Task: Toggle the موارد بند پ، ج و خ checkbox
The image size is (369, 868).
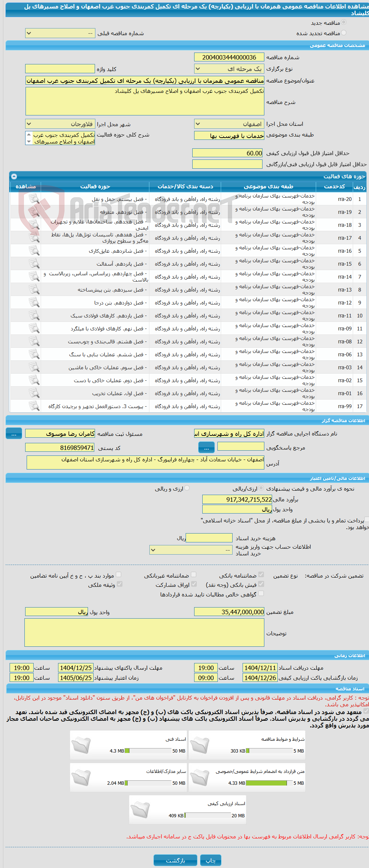Action: 119,575
